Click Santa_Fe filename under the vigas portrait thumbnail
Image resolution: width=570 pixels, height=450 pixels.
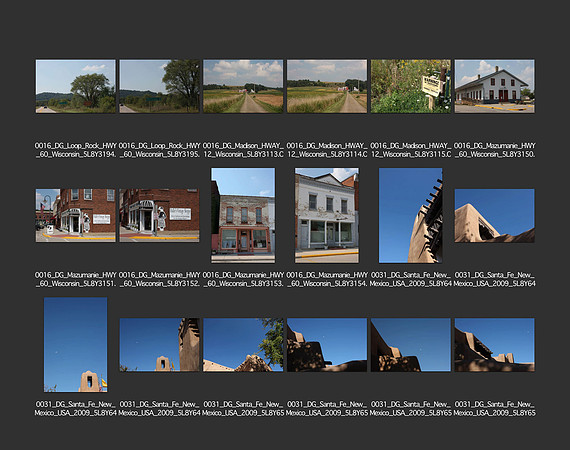tap(411, 279)
